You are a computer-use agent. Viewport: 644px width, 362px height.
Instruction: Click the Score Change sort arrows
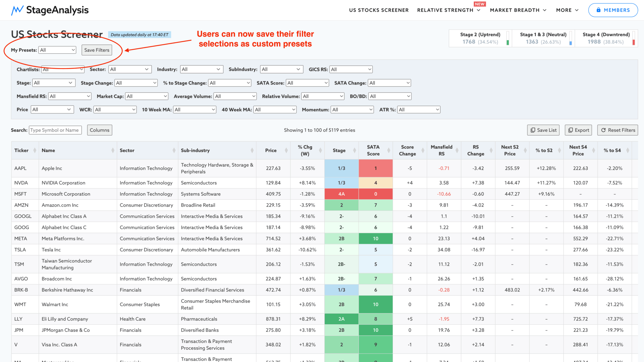(423, 150)
